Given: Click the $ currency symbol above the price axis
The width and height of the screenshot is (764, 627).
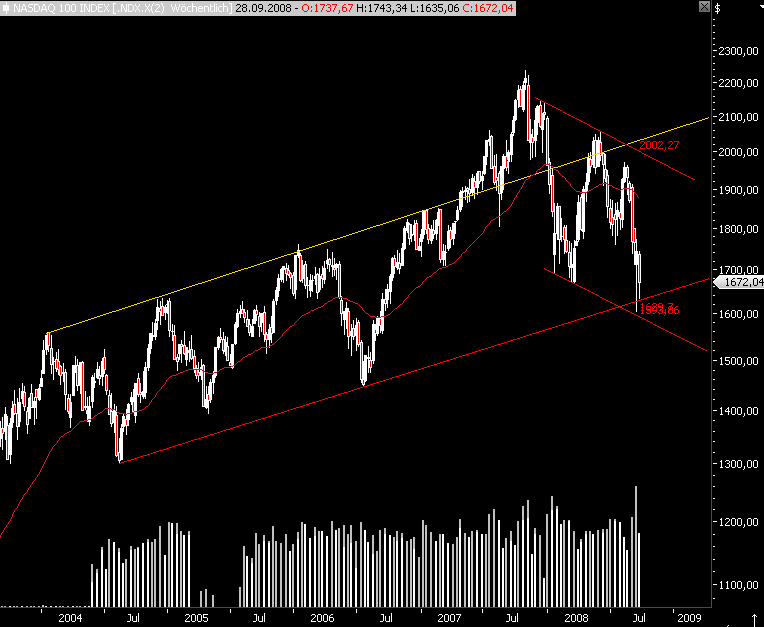Looking at the screenshot, I should 717,8.
